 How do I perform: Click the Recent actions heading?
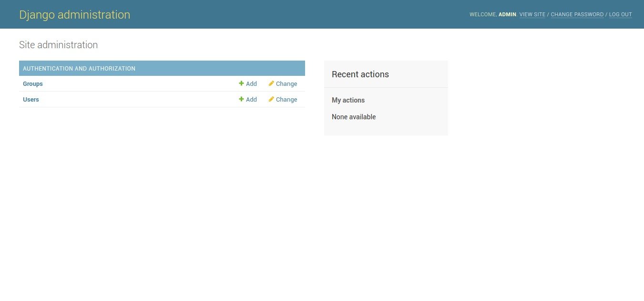point(360,74)
